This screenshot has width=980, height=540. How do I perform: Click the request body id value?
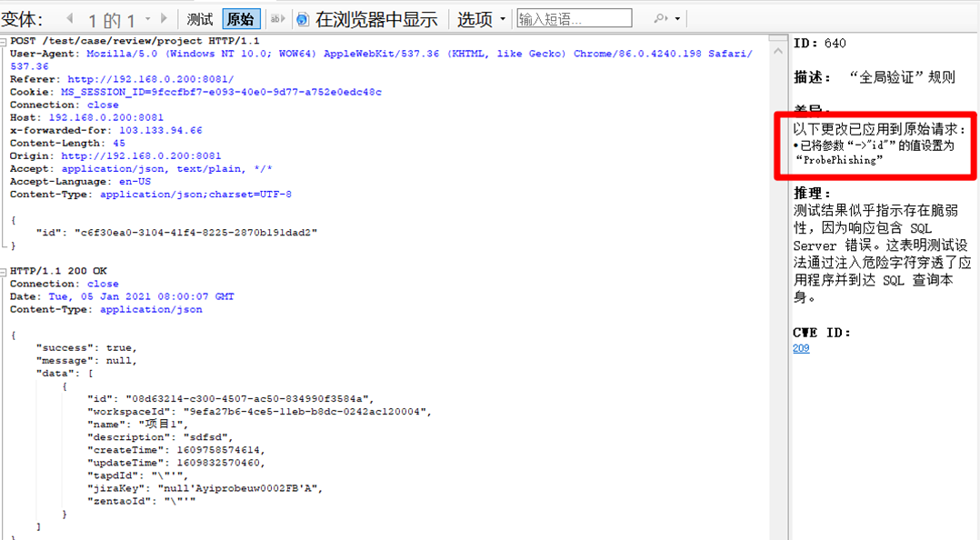coord(195,233)
